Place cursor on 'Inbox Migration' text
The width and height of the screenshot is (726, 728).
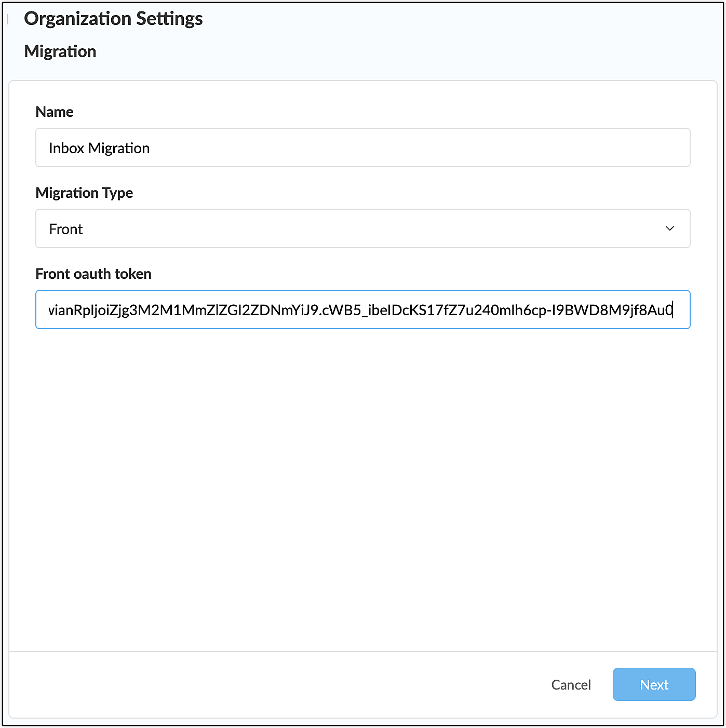pyautogui.click(x=99, y=148)
